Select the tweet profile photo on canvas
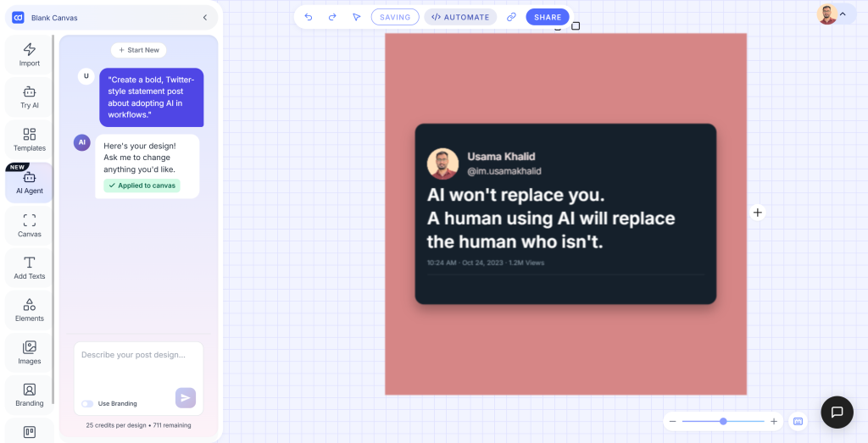The height and width of the screenshot is (443, 868). [442, 163]
